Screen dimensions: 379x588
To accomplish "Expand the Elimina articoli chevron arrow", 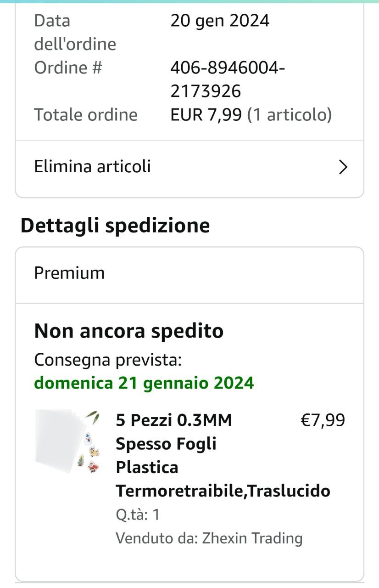I will [343, 167].
